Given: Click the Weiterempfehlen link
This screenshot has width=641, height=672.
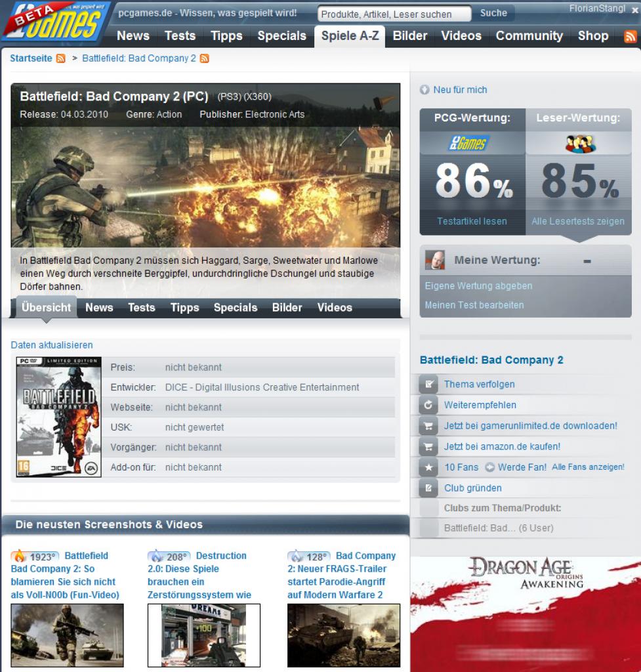Looking at the screenshot, I should [480, 405].
